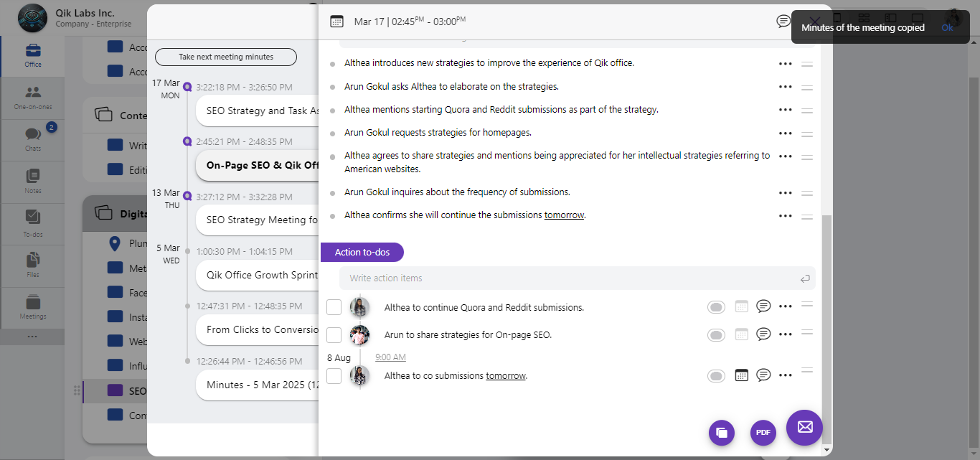
Task: Click the calendar icon beside the meeting date
Action: (x=336, y=22)
